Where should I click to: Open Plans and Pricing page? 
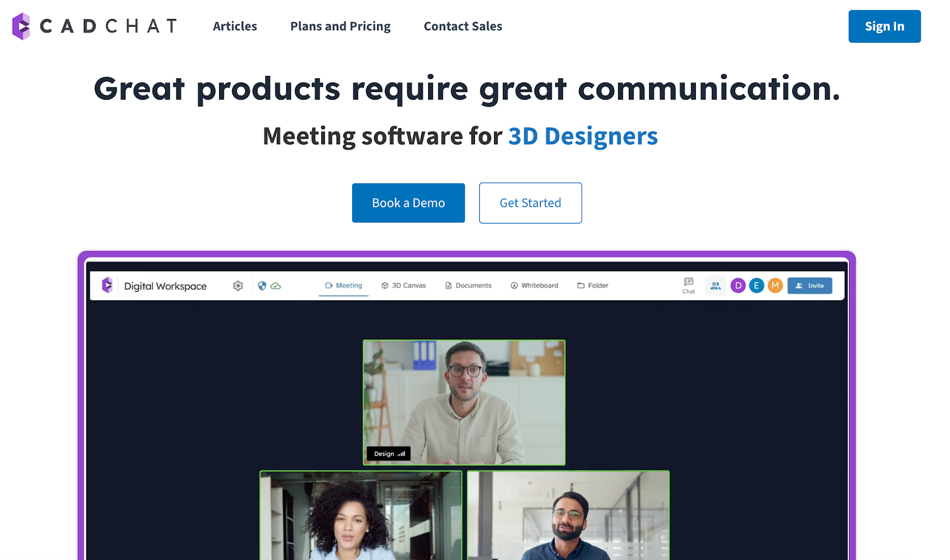tap(340, 26)
